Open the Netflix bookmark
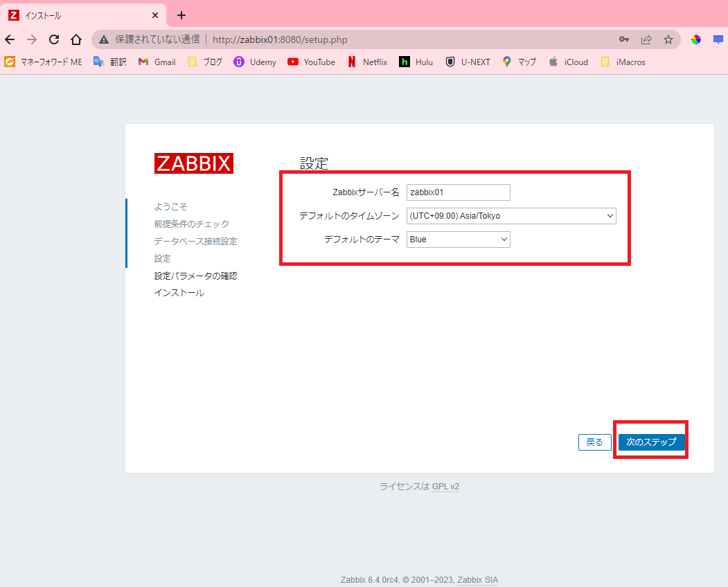This screenshot has width=728, height=587. (367, 62)
